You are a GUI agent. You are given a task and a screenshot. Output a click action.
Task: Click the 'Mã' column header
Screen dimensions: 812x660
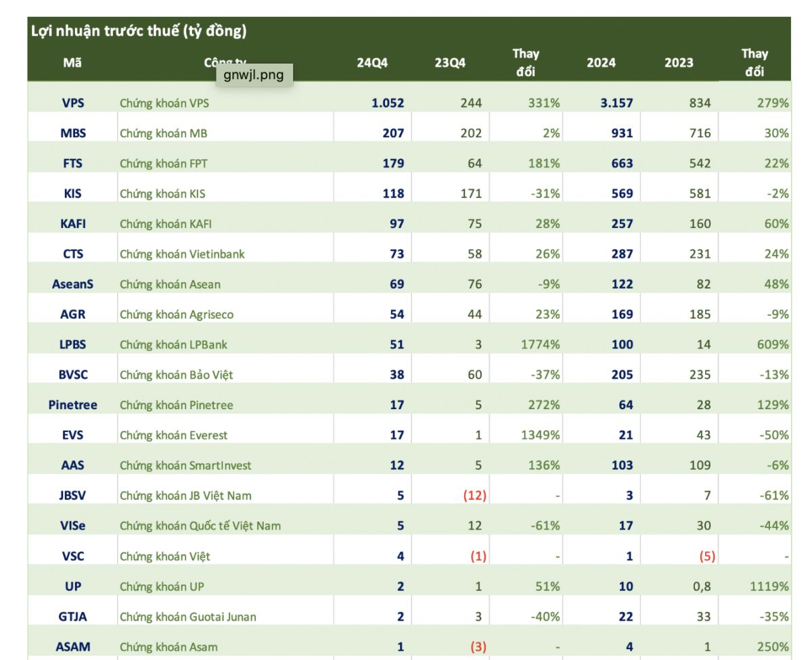(72, 62)
